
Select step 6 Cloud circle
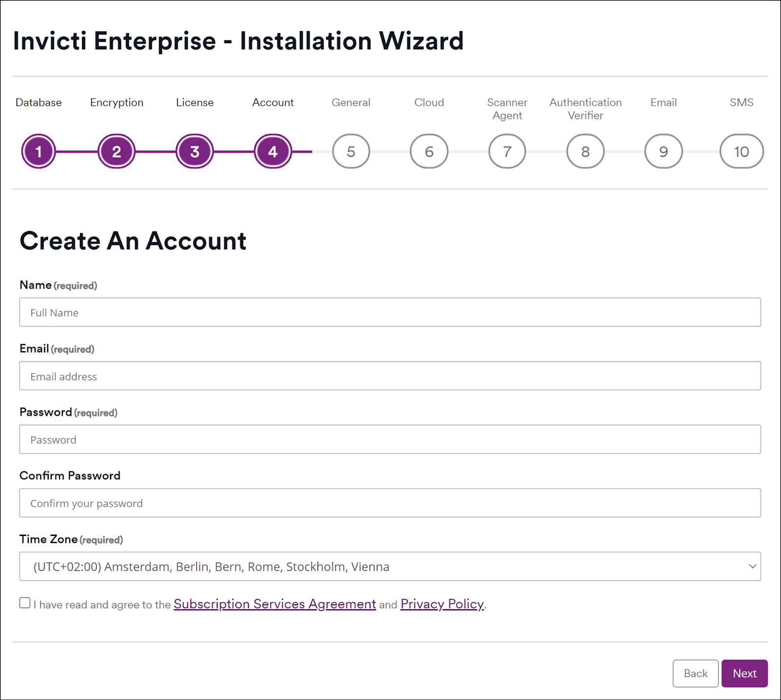[x=429, y=151]
